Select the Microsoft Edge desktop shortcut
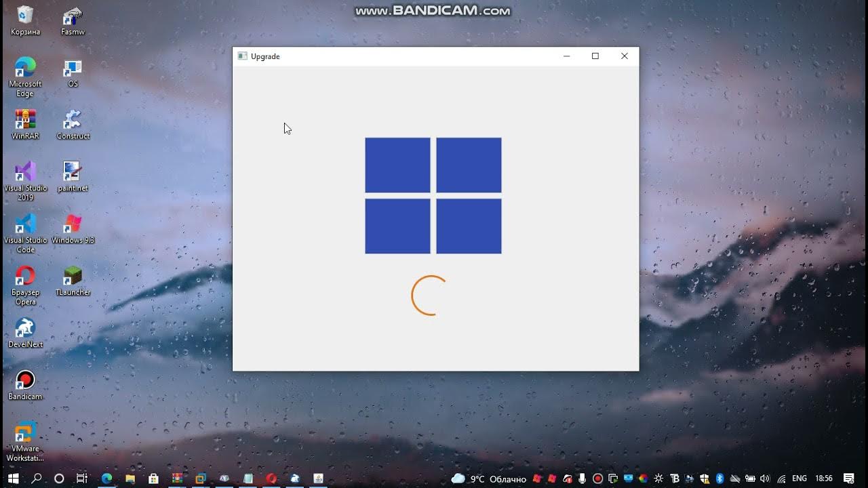This screenshot has width=868, height=488. (25, 77)
